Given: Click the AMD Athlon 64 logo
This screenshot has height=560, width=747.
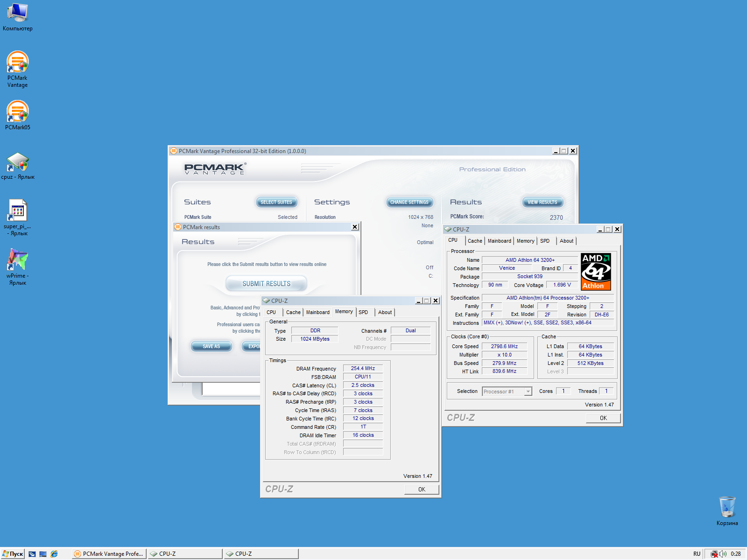Looking at the screenshot, I should [596, 272].
